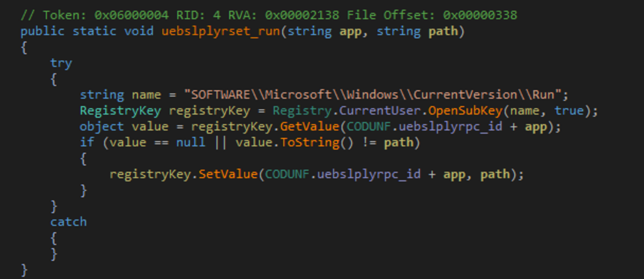Click the SOFTWARE\\Microsoft registry path string literal
This screenshot has width=644, height=279.
pyautogui.click(x=373, y=95)
